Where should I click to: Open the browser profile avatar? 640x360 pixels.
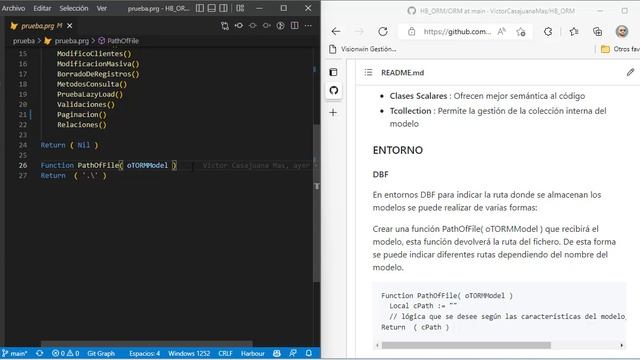point(622,31)
